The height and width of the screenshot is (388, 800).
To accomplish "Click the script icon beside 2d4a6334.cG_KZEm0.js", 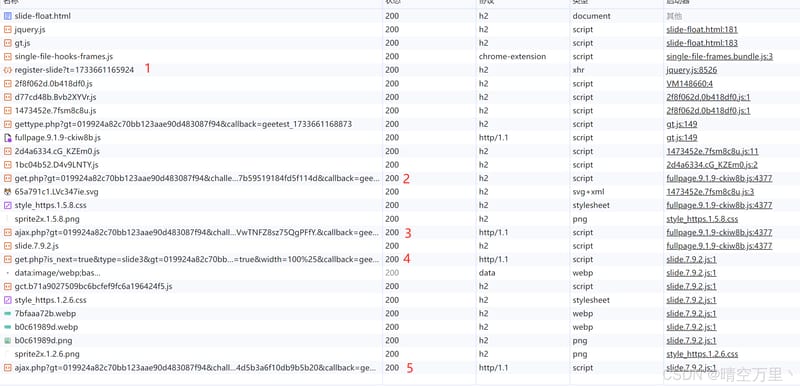I will (7, 151).
